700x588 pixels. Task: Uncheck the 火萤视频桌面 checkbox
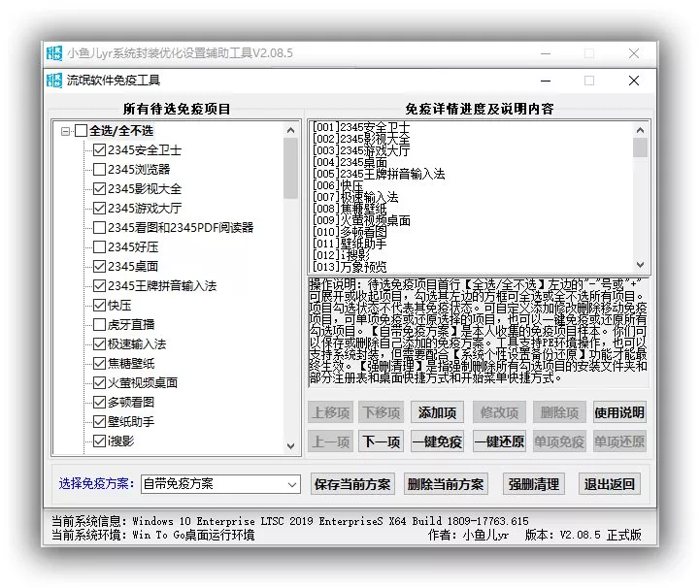click(99, 382)
